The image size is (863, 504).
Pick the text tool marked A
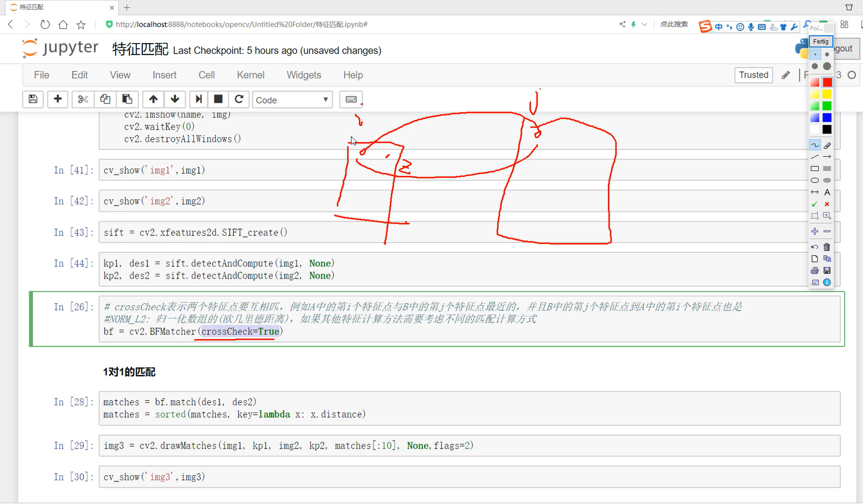point(827,192)
